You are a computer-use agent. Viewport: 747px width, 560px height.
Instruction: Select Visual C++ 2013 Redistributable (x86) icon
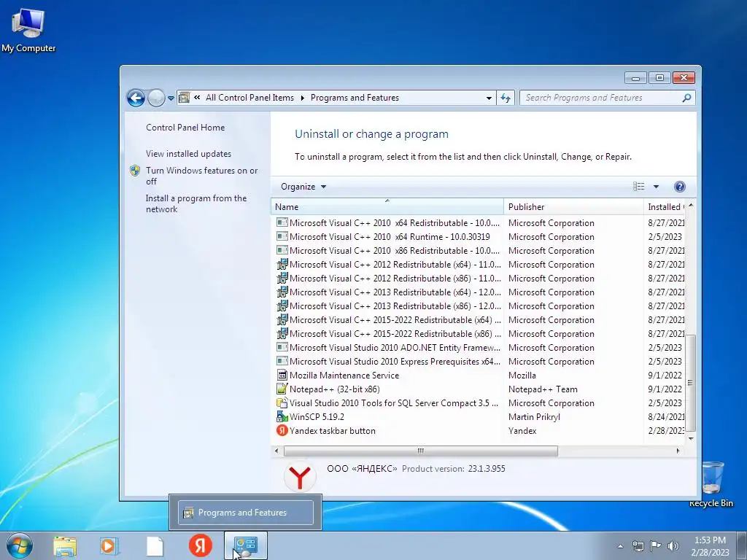pyautogui.click(x=282, y=306)
